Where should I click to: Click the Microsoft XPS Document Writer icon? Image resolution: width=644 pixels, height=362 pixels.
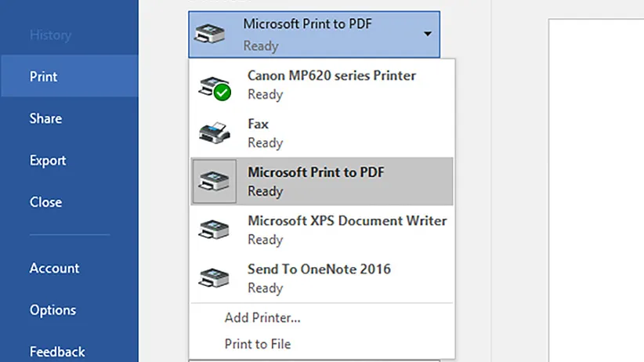(214, 230)
